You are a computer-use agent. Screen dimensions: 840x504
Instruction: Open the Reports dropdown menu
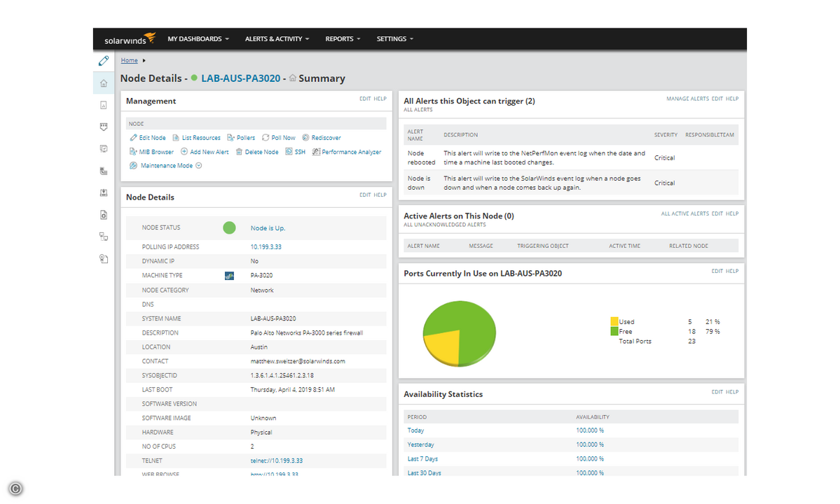[343, 39]
